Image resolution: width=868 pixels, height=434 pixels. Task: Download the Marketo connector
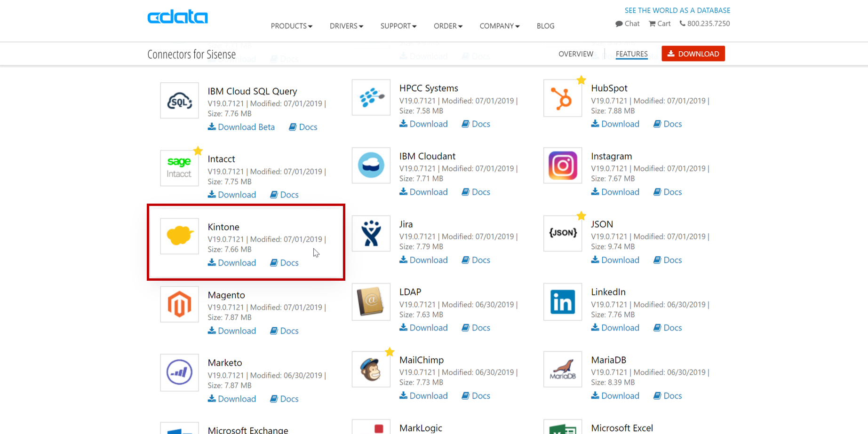click(232, 399)
